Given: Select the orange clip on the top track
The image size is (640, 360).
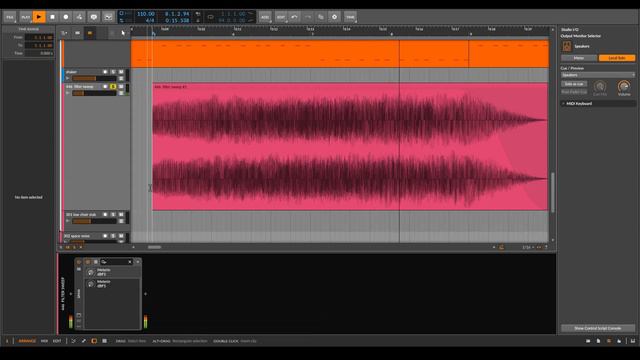Looking at the screenshot, I should click(340, 53).
